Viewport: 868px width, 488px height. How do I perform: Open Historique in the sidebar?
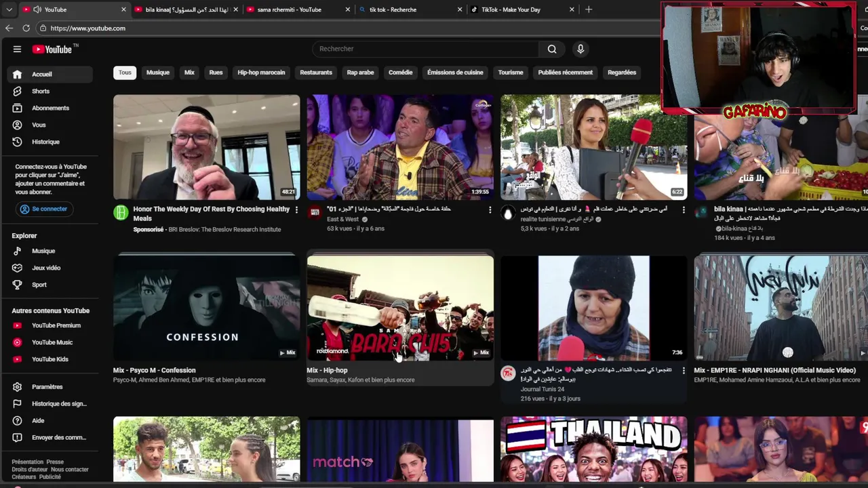pos(50,142)
